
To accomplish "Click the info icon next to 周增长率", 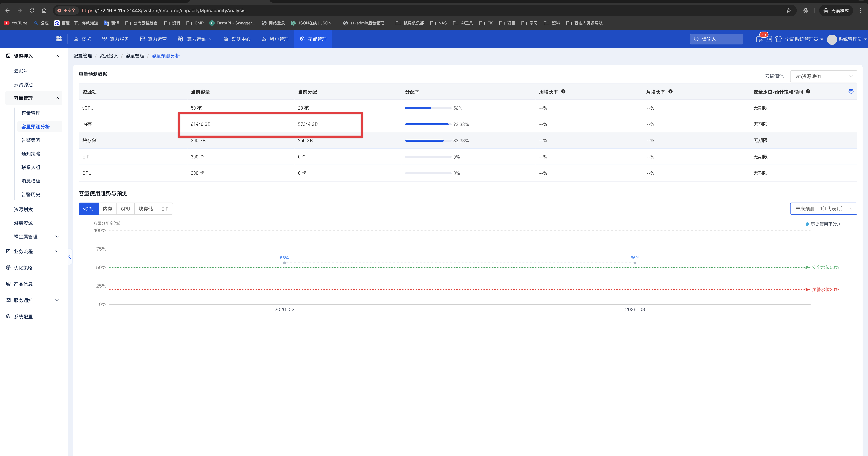I will coord(563,91).
